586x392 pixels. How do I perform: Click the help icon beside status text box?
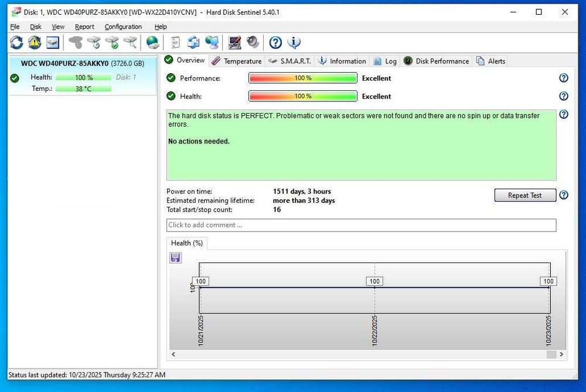(564, 114)
